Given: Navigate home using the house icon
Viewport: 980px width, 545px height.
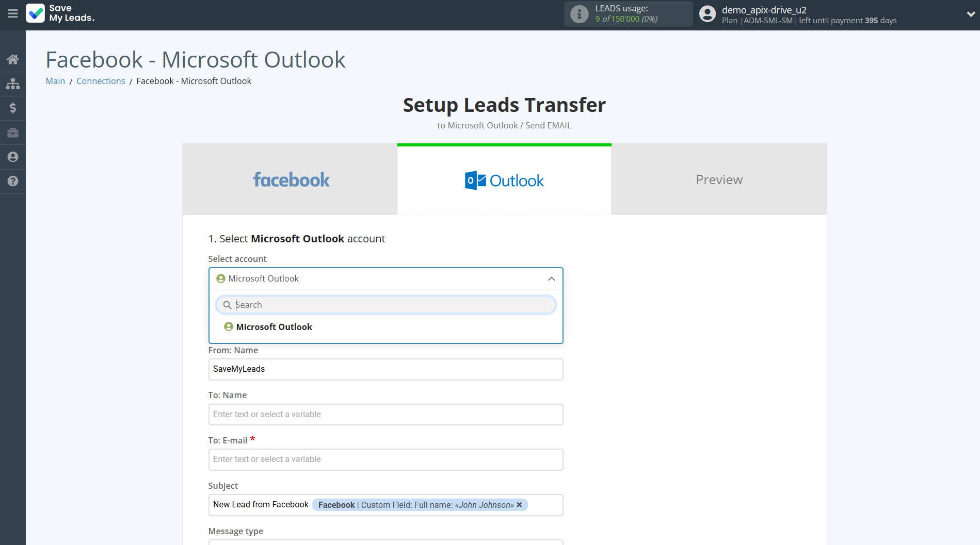Looking at the screenshot, I should coord(12,59).
